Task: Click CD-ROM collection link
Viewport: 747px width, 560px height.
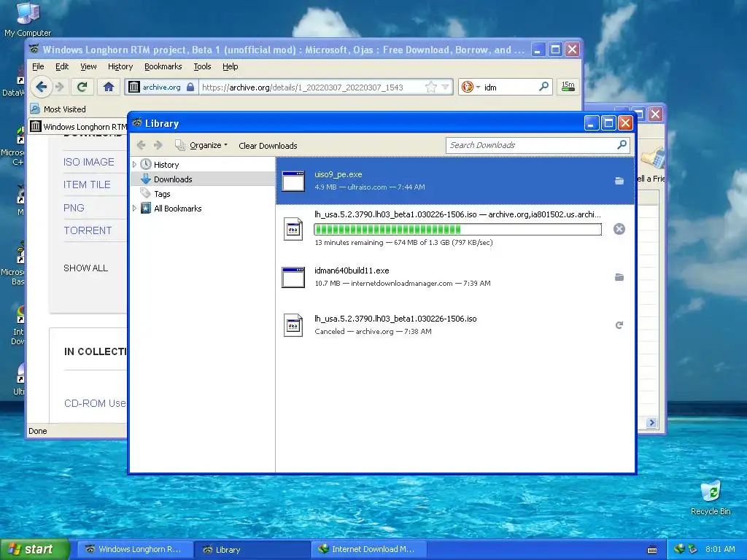Action: (95, 403)
